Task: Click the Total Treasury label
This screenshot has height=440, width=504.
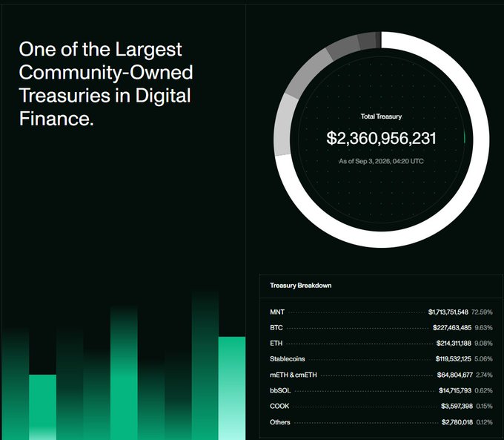Action: coord(381,116)
